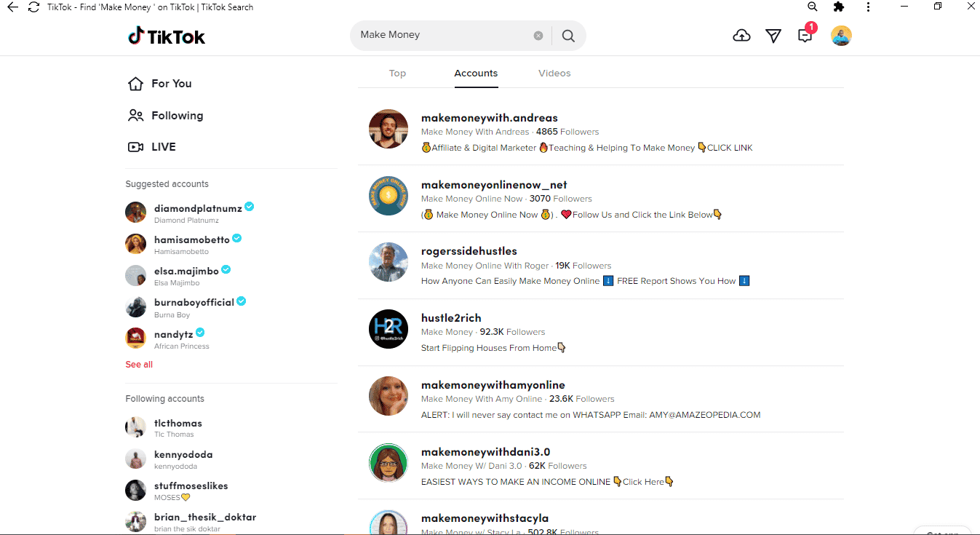
Task: Click makemoneywith.andreas profile picture
Action: pyautogui.click(x=389, y=129)
